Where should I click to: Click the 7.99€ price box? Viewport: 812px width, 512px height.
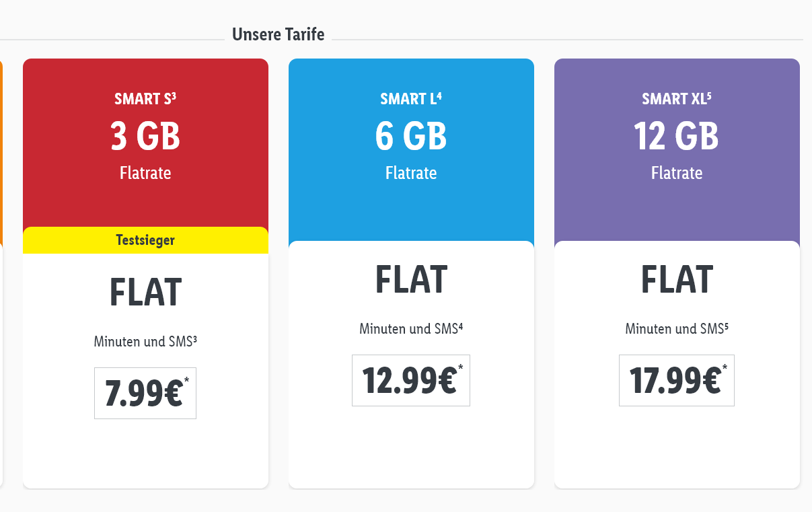(145, 394)
